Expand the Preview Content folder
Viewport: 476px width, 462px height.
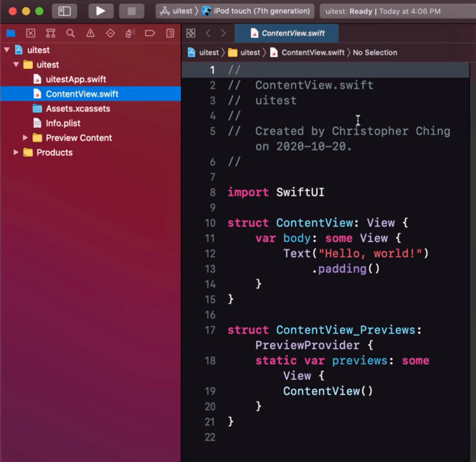[x=25, y=137]
